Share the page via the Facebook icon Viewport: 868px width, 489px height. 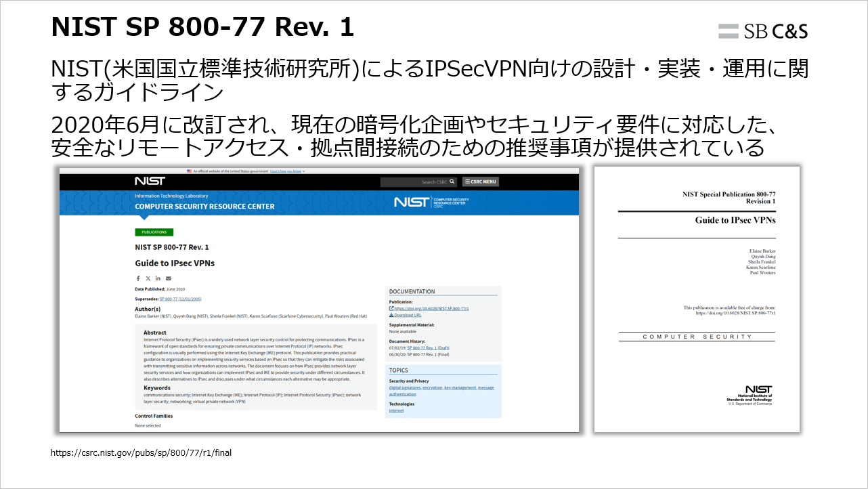click(138, 277)
